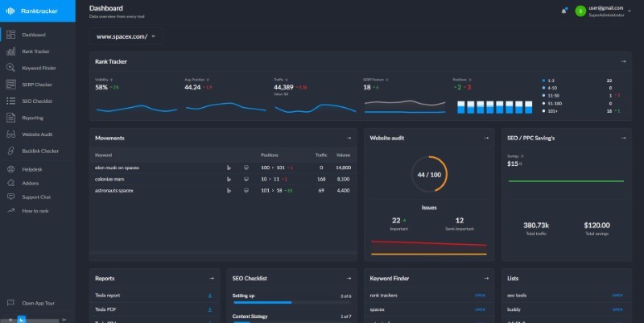This screenshot has width=644, height=323.
Task: Click the green user avatar
Action: point(580,11)
